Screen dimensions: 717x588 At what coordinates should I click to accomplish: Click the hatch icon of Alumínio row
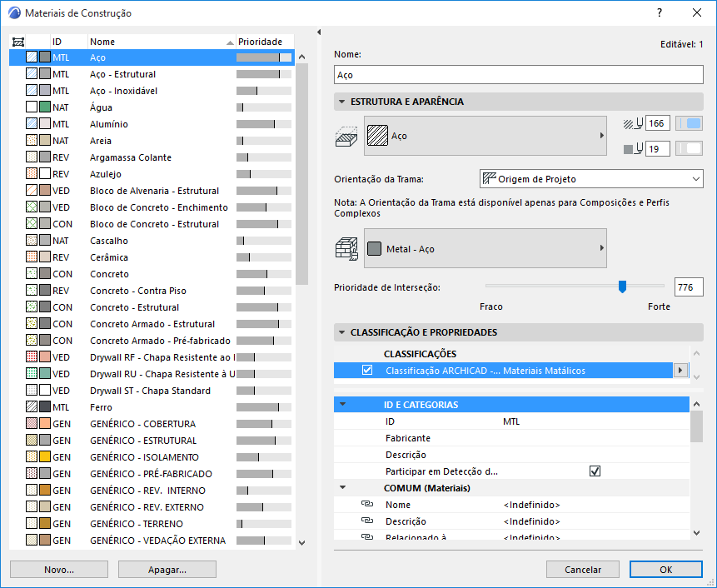click(32, 123)
